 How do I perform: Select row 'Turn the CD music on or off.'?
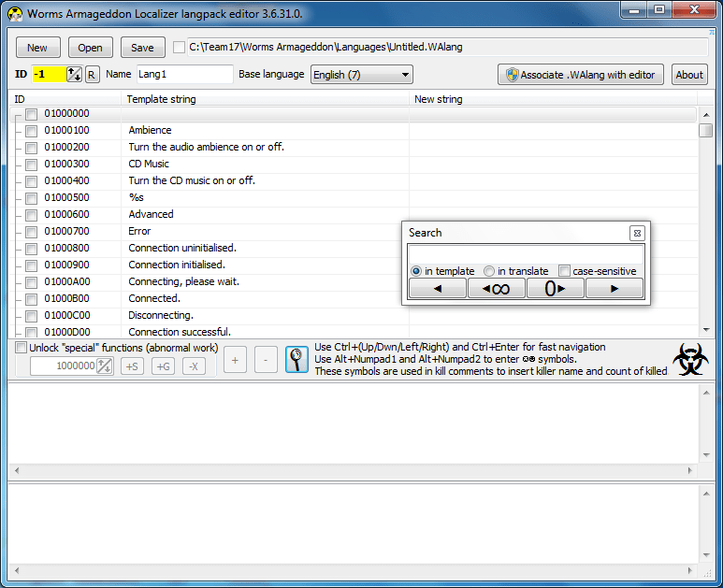click(353, 181)
